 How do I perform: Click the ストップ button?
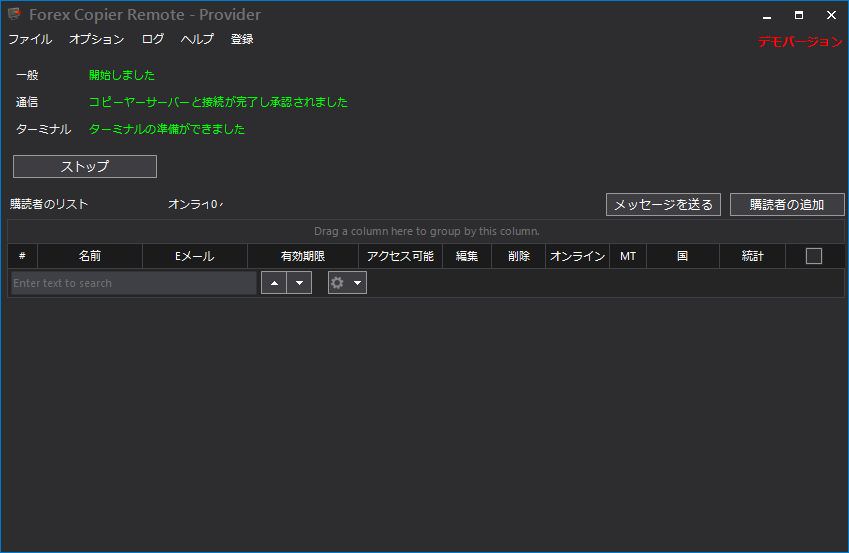pyautogui.click(x=85, y=166)
